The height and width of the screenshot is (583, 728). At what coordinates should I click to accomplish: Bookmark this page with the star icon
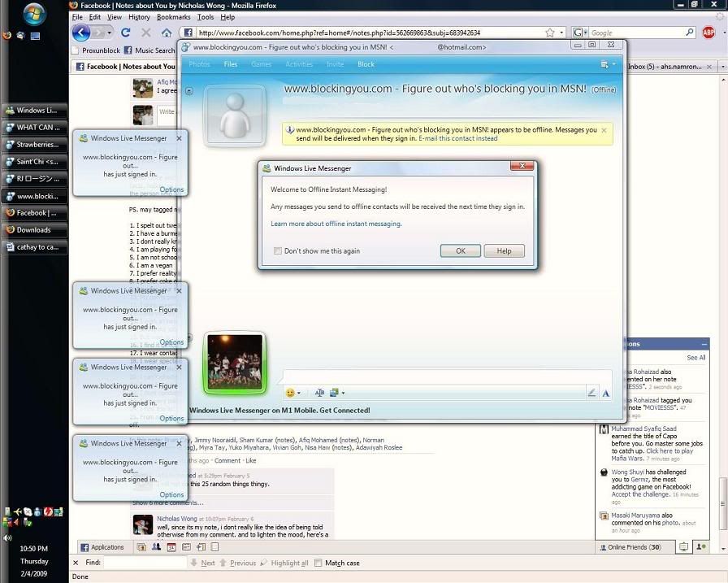[550, 33]
